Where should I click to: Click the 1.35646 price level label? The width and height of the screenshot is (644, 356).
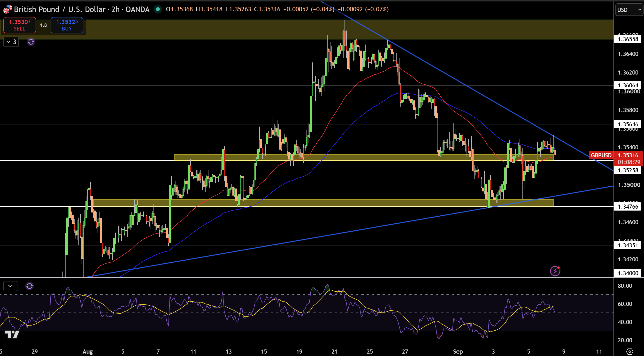click(x=628, y=124)
